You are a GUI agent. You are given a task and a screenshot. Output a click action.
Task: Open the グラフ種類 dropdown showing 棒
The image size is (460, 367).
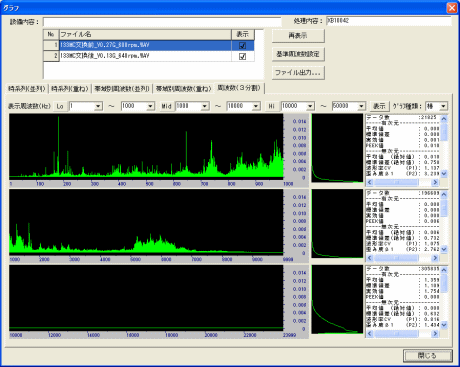[443, 106]
